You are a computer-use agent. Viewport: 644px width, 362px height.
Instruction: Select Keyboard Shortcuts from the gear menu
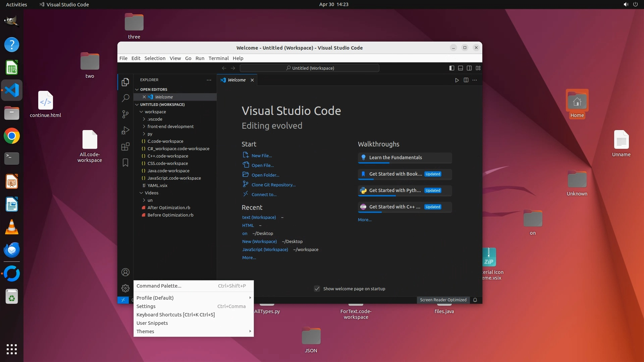(175, 314)
